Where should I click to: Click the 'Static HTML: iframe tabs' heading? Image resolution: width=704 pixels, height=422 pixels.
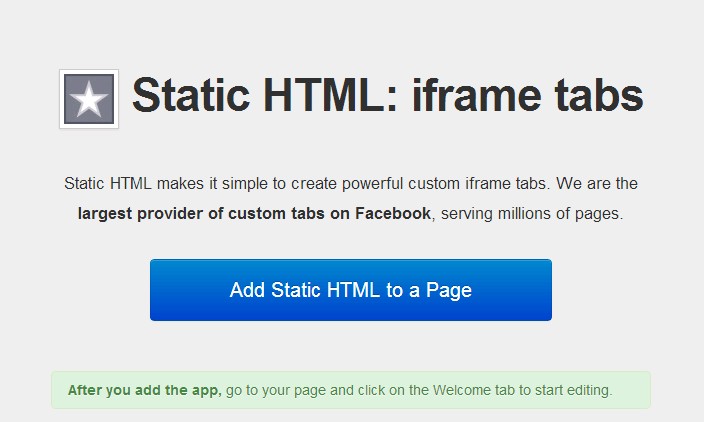pyautogui.click(x=387, y=97)
